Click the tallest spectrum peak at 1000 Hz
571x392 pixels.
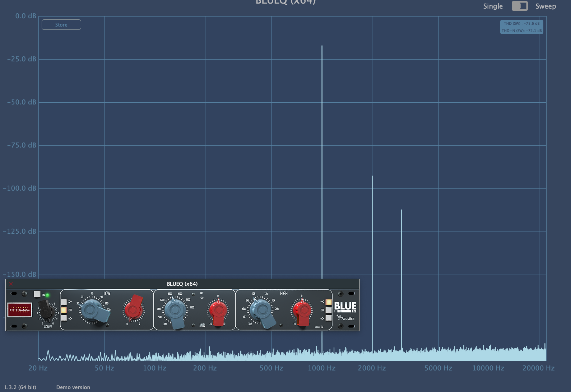pos(322,162)
